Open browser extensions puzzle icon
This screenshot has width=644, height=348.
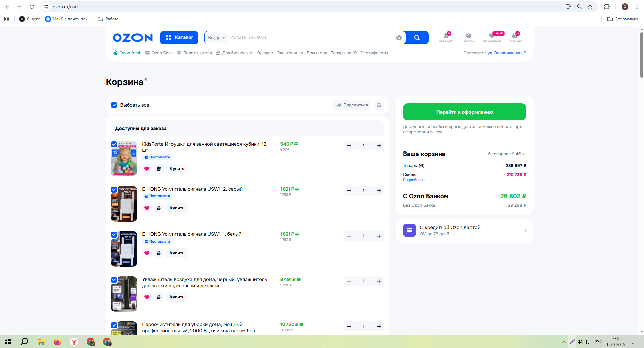pos(607,7)
